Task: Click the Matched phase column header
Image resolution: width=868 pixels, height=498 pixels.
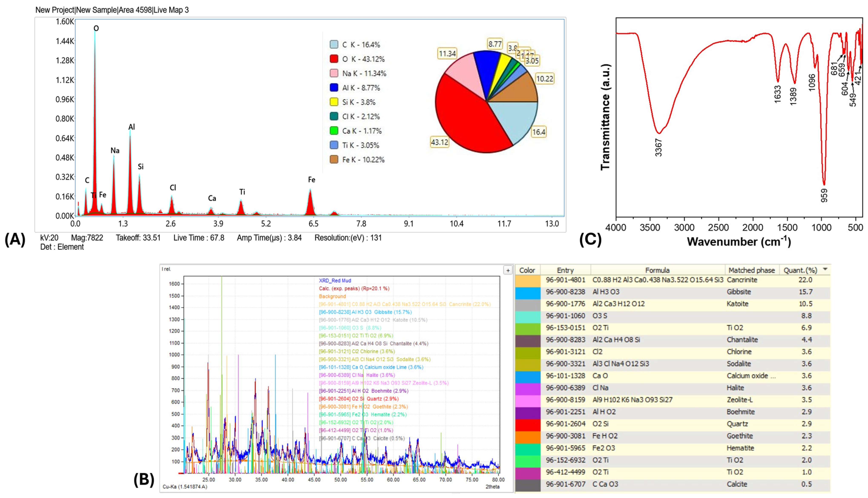Action: coord(751,270)
